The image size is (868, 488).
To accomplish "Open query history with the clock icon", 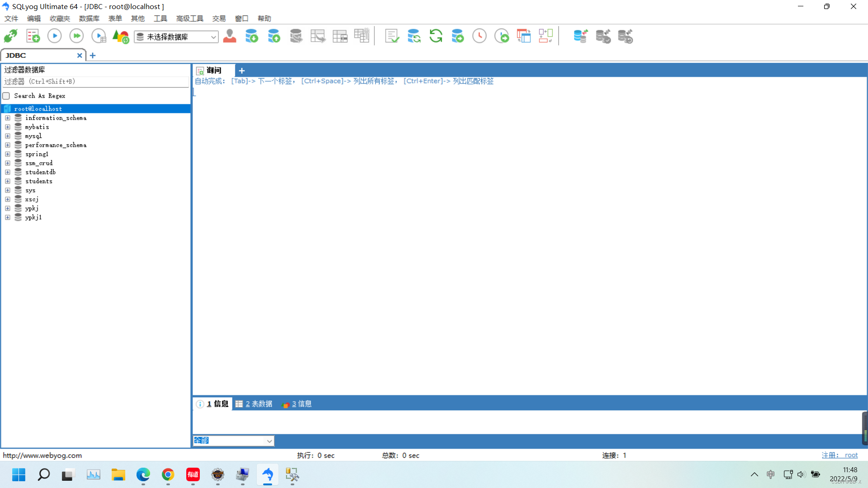I will 479,36.
